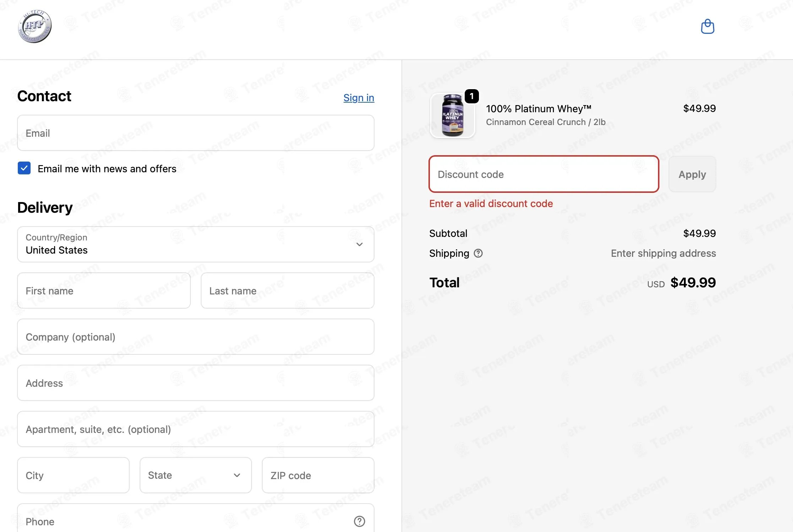Focus the ZIP code field

point(318,475)
